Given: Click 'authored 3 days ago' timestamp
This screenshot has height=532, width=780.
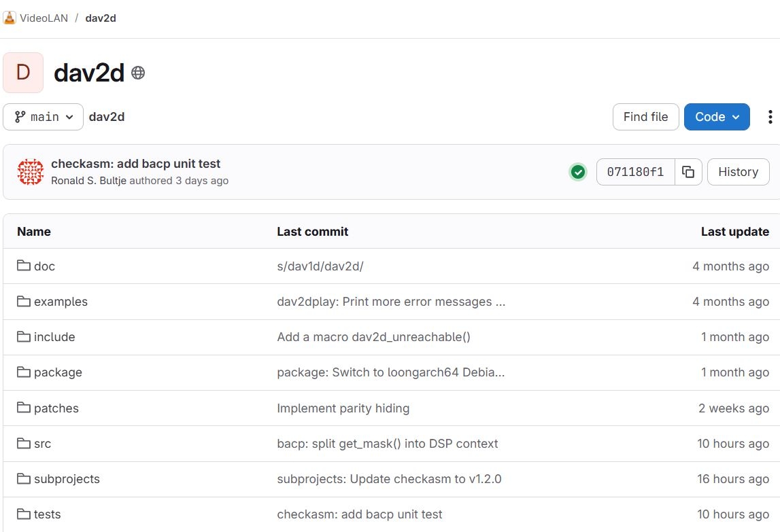Looking at the screenshot, I should (x=179, y=181).
